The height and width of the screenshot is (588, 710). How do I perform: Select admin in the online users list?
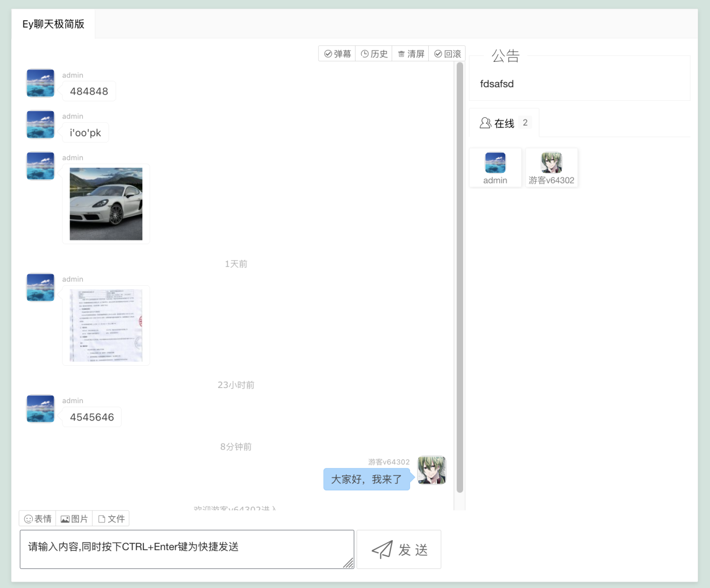(495, 168)
